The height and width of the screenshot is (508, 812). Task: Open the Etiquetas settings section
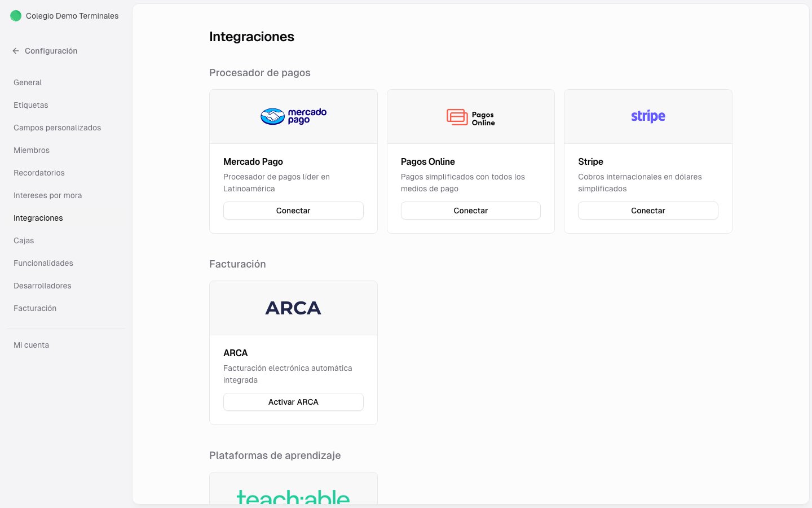tap(31, 105)
